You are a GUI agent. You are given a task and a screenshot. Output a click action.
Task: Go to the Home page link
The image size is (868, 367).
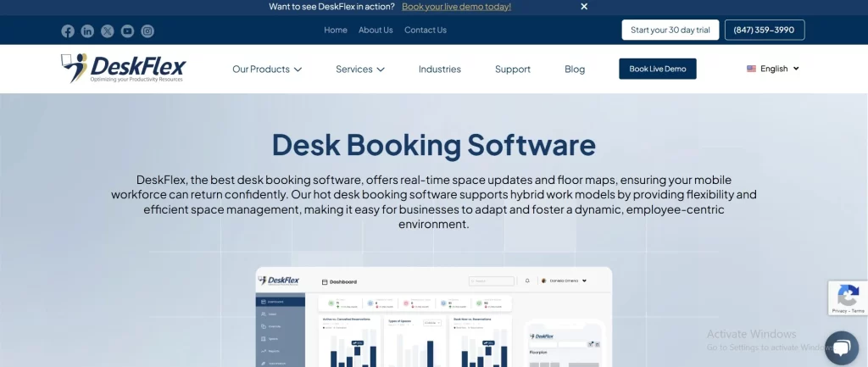[x=336, y=30]
